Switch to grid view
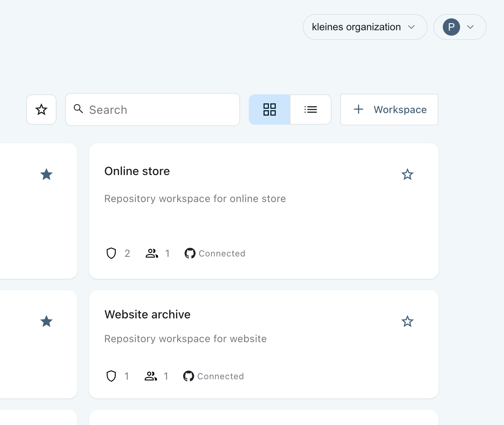The image size is (504, 425). 270,109
